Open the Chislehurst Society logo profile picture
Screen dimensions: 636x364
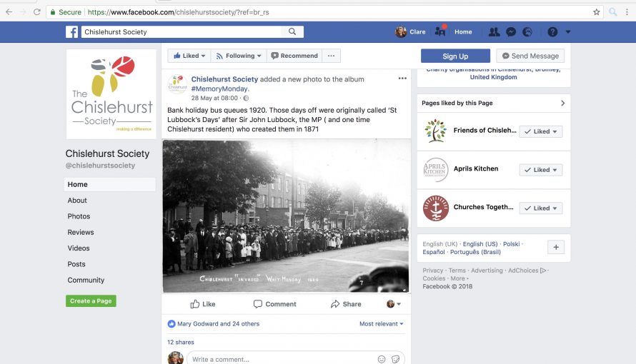[x=111, y=94]
